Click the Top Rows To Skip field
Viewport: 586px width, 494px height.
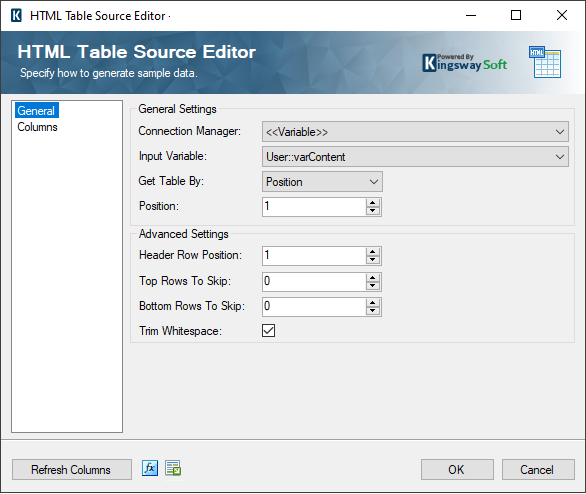point(314,281)
